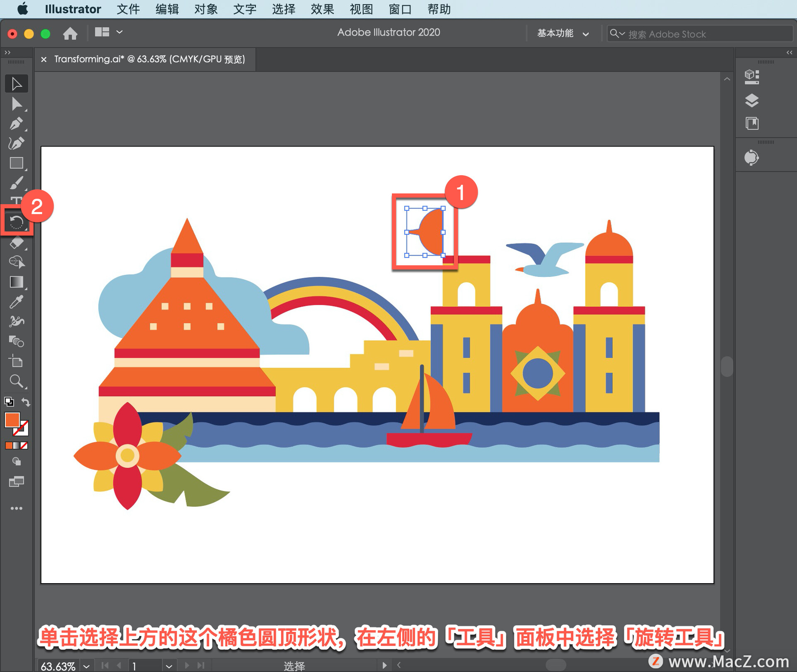797x672 pixels.
Task: Open the 效果 menu
Action: (x=322, y=9)
